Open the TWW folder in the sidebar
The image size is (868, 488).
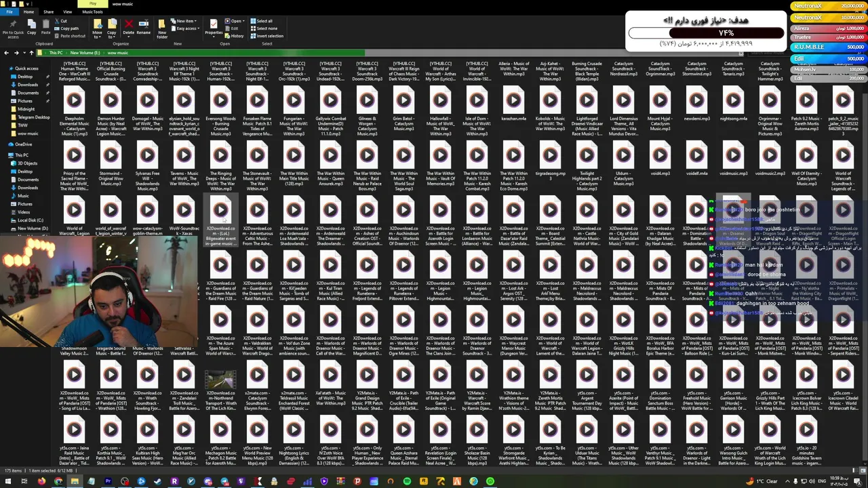pyautogui.click(x=23, y=125)
